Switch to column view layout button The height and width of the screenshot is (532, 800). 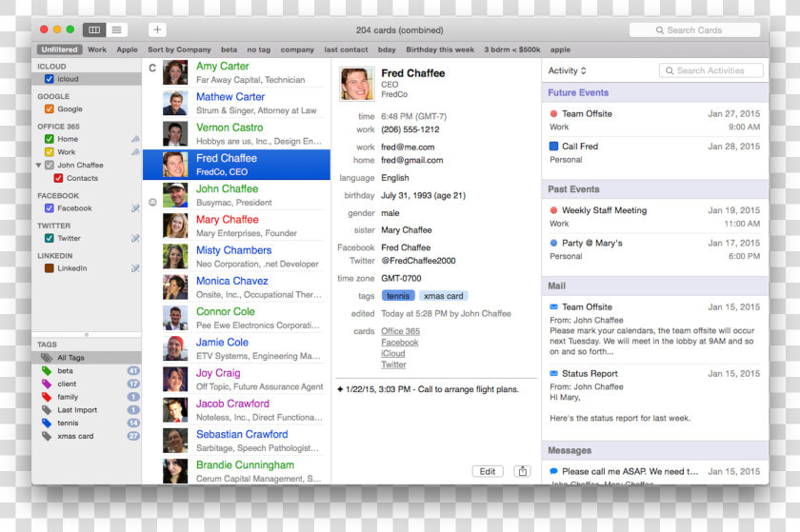click(x=94, y=30)
